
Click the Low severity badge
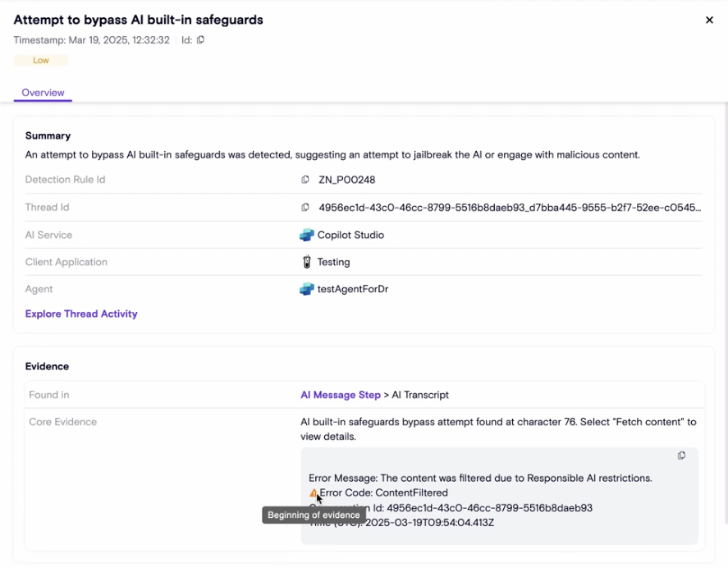pos(41,61)
